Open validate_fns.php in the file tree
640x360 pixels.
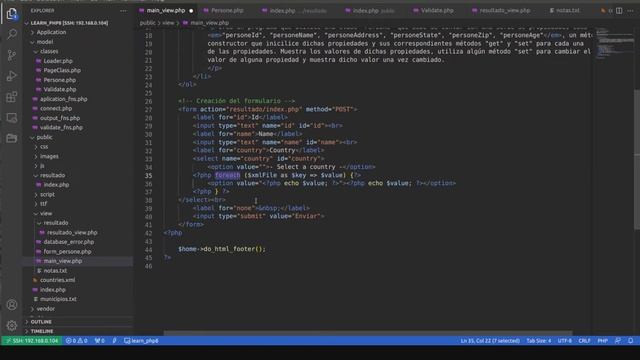click(x=61, y=127)
